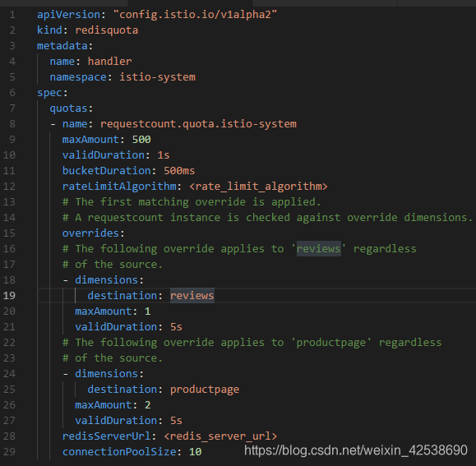
Task: Click the istio-system namespace value on line 5
Action: tap(157, 77)
